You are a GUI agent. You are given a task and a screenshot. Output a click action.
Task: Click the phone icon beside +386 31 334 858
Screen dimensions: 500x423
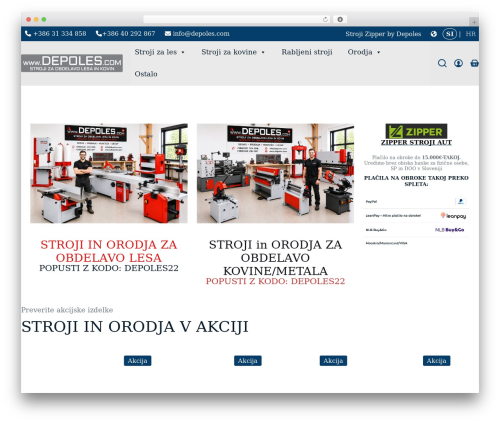pyautogui.click(x=28, y=34)
